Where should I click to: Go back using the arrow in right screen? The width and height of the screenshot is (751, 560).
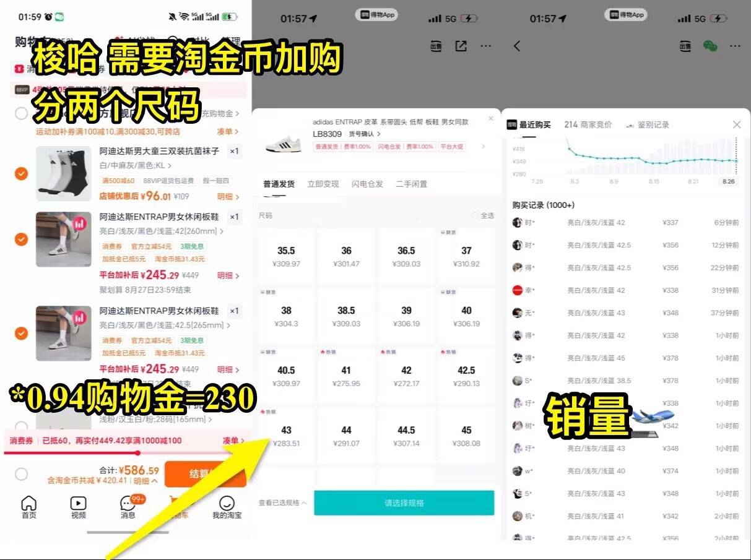click(517, 46)
